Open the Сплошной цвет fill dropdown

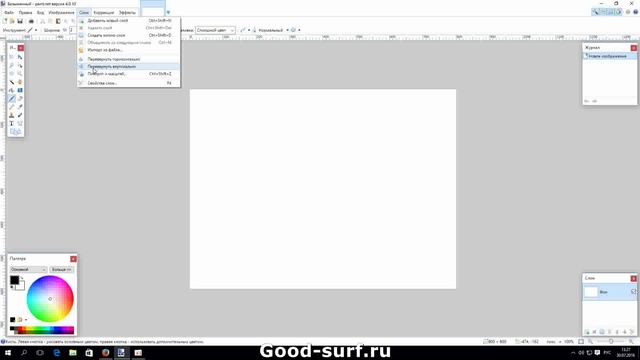click(x=216, y=30)
